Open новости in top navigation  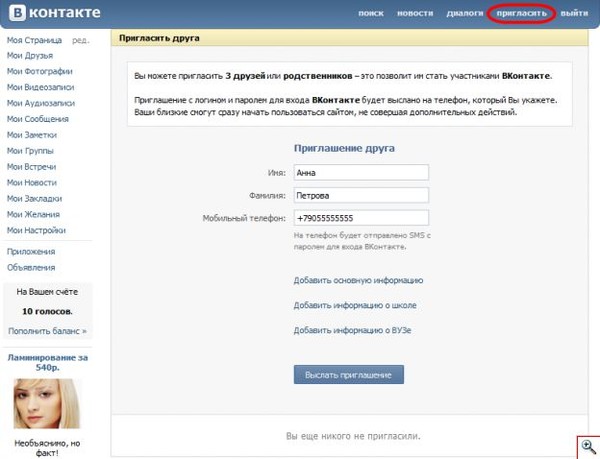(x=415, y=13)
